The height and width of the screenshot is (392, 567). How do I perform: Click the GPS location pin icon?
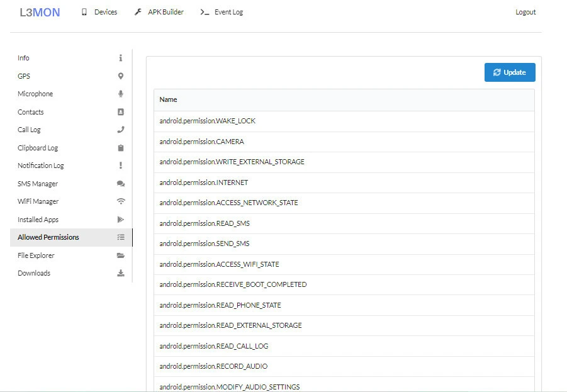[121, 76]
